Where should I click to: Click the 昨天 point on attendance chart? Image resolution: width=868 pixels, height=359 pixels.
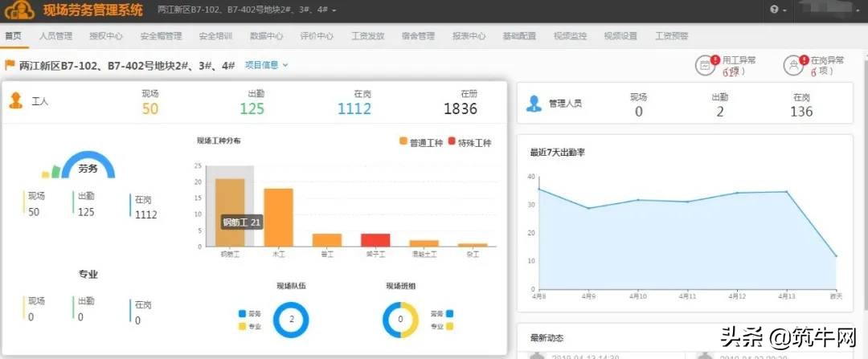point(836,256)
